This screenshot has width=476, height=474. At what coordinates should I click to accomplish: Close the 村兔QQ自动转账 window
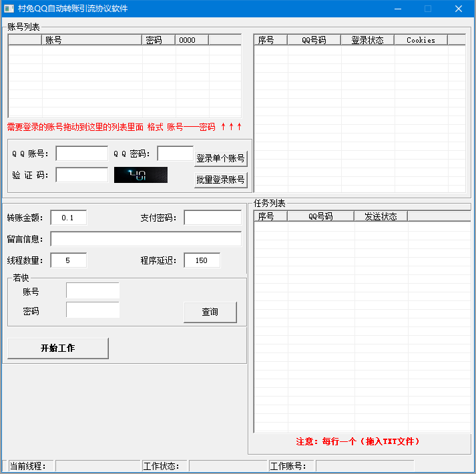459,9
